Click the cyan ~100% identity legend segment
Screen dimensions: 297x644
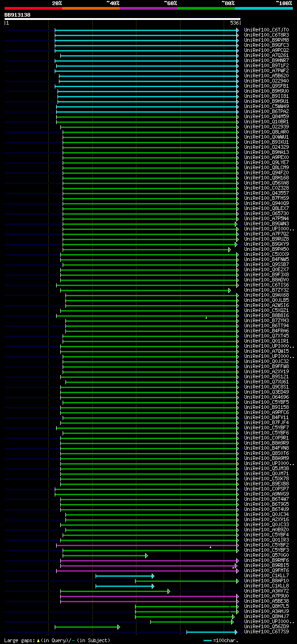pos(263,8)
